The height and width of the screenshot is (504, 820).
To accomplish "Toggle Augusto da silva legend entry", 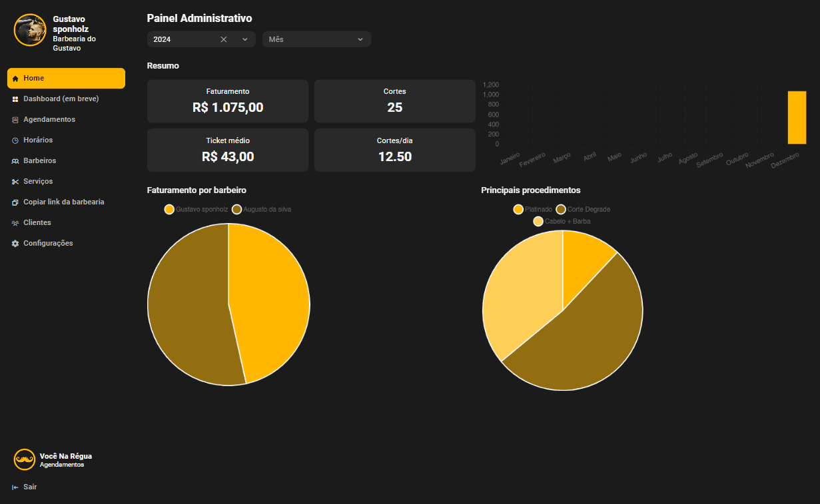I will click(262, 209).
